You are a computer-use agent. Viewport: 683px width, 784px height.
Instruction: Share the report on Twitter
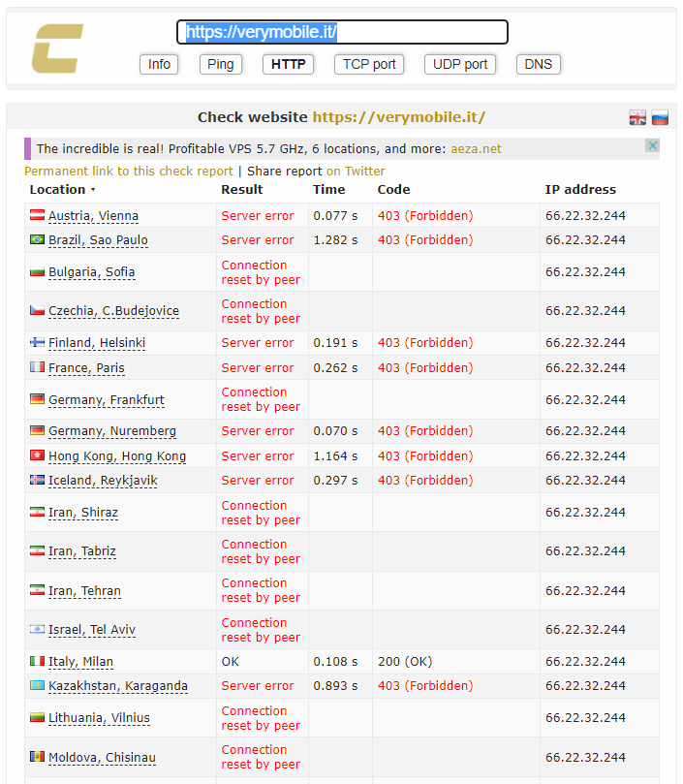[x=356, y=171]
